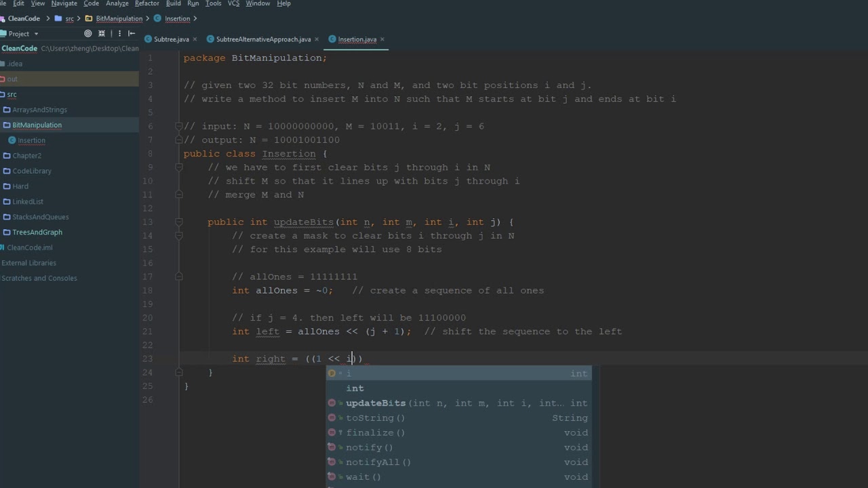Viewport: 868px width, 488px height.
Task: Open the Edit menu
Action: point(18,3)
